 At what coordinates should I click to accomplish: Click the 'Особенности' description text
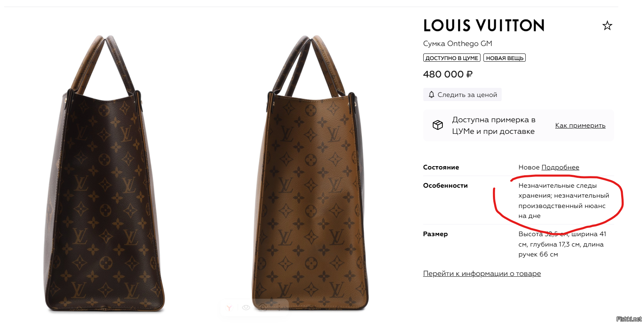(x=563, y=201)
